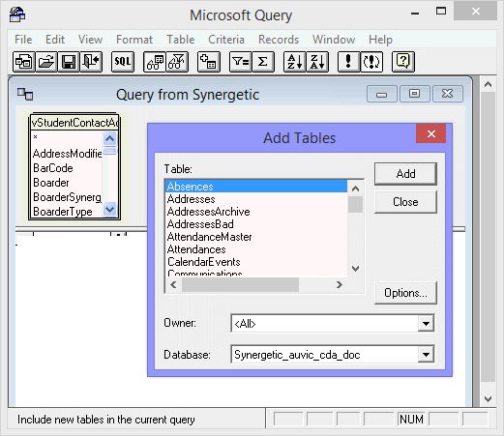504x436 pixels.
Task: Click main window scroll up arrow
Action: point(488,84)
